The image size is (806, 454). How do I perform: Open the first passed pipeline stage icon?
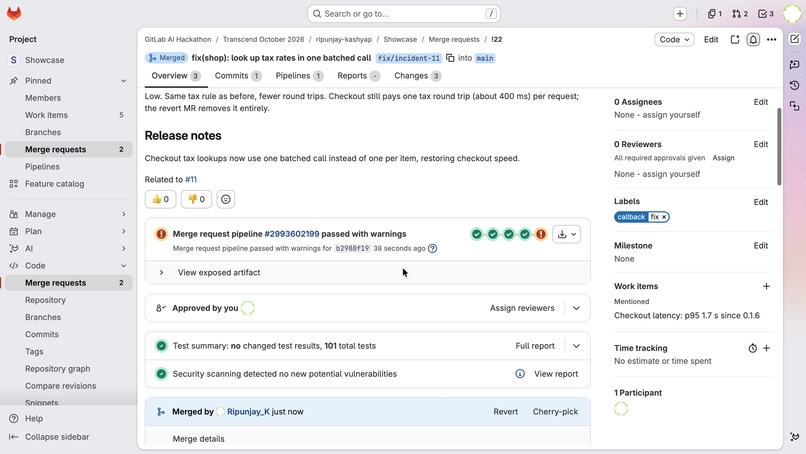point(477,234)
